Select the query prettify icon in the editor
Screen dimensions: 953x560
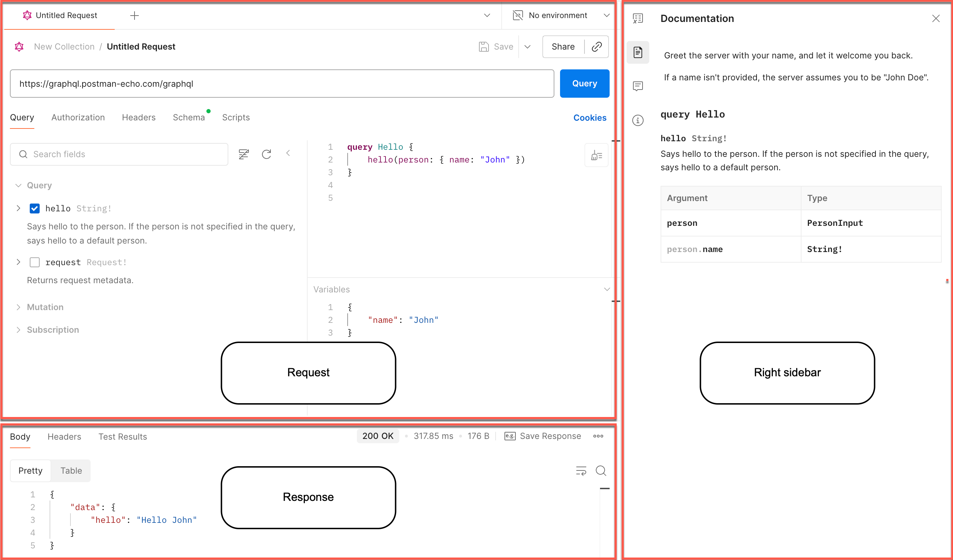596,155
